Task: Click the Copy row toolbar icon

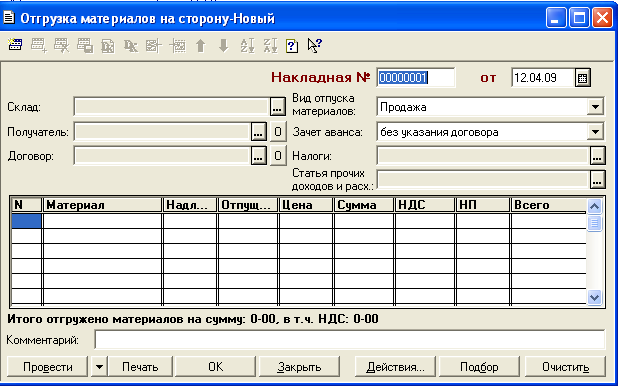Action: tap(85, 45)
